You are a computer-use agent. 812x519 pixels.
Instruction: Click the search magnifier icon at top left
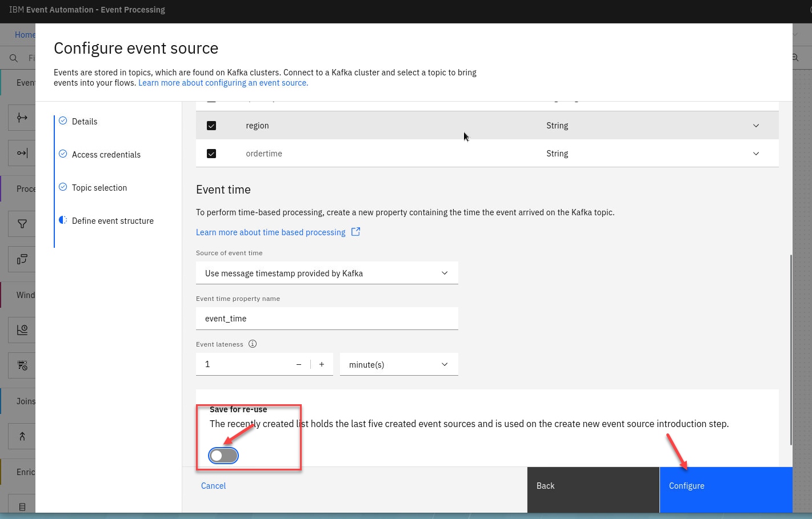(14, 58)
